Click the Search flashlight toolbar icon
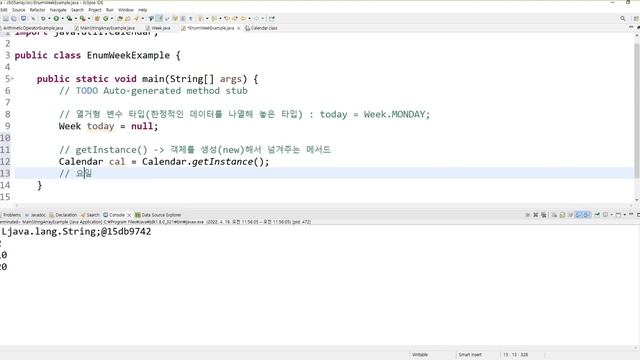640x360 pixels. 136,18
